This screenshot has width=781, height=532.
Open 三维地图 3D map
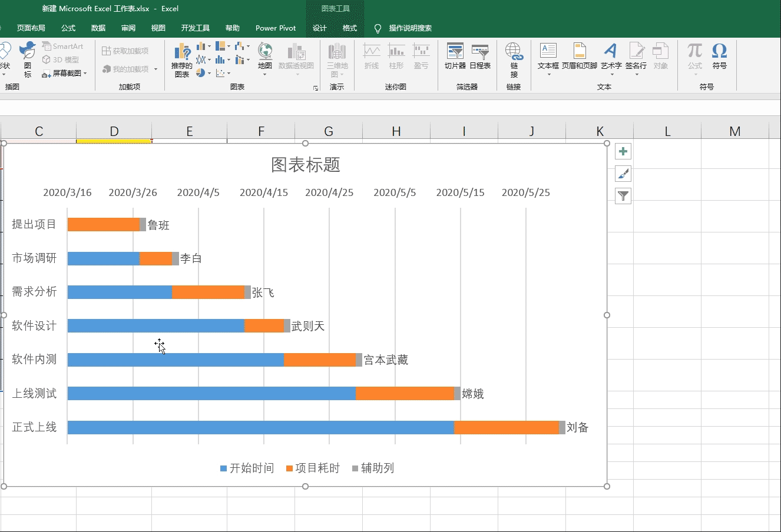(x=337, y=60)
